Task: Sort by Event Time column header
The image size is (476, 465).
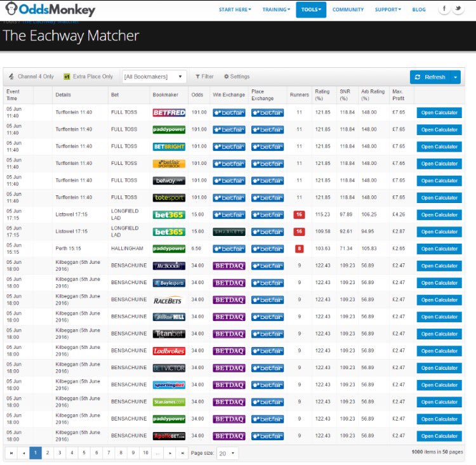Action: [13, 95]
